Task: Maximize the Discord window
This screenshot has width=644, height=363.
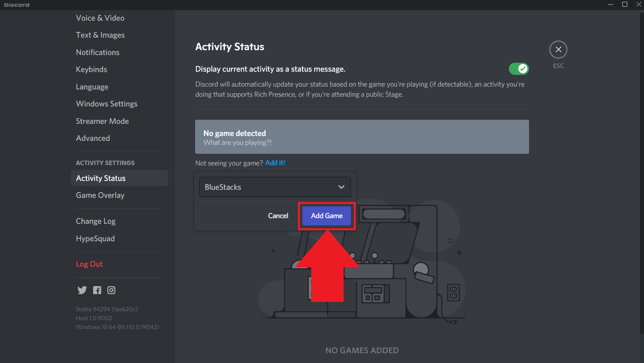Action: pyautogui.click(x=625, y=4)
